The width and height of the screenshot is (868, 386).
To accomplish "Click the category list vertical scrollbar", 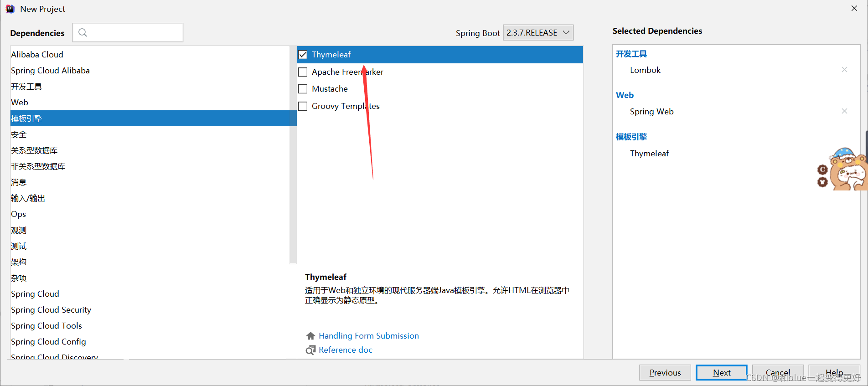I will click(x=293, y=155).
